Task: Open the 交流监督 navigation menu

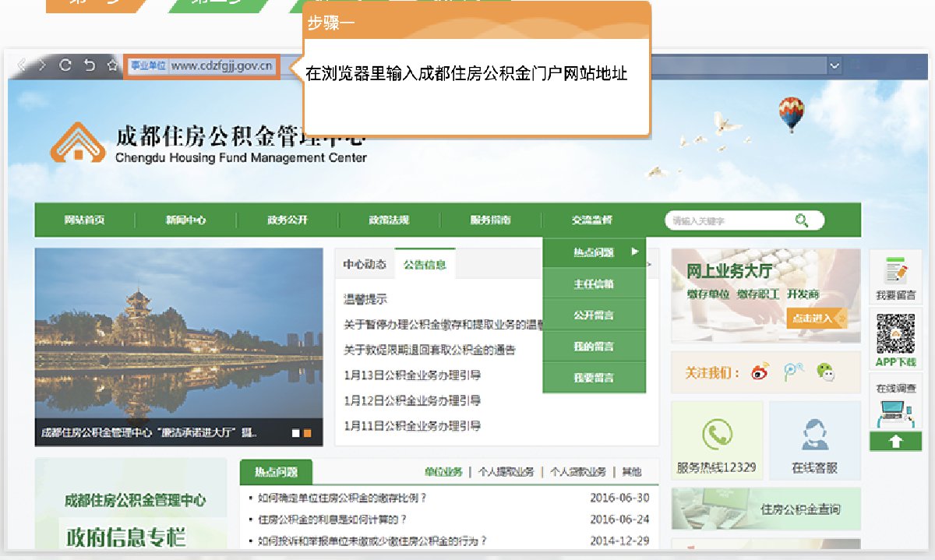Action: point(591,220)
